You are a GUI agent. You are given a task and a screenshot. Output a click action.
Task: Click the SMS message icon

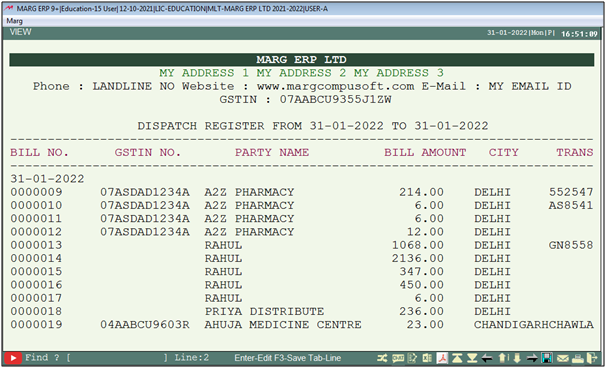click(x=398, y=358)
